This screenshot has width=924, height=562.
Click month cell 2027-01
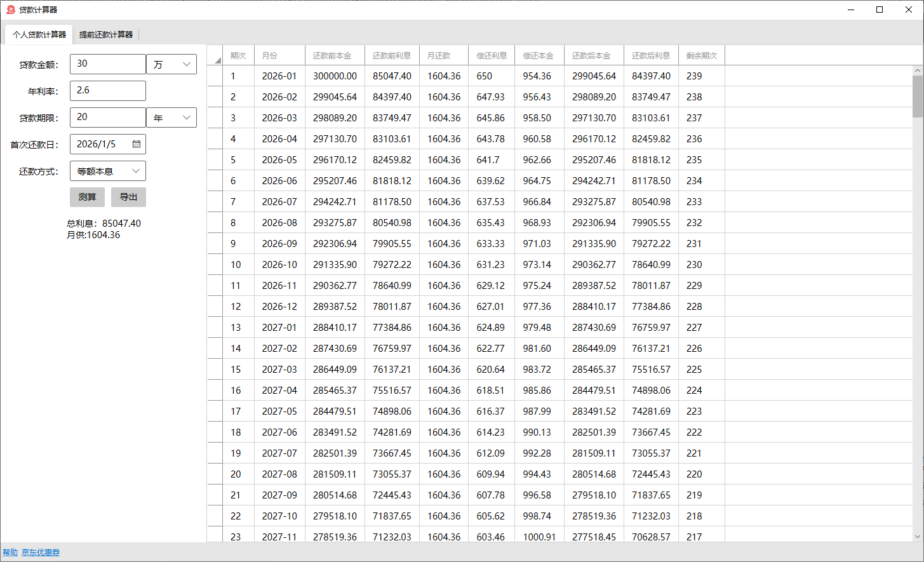coord(279,327)
